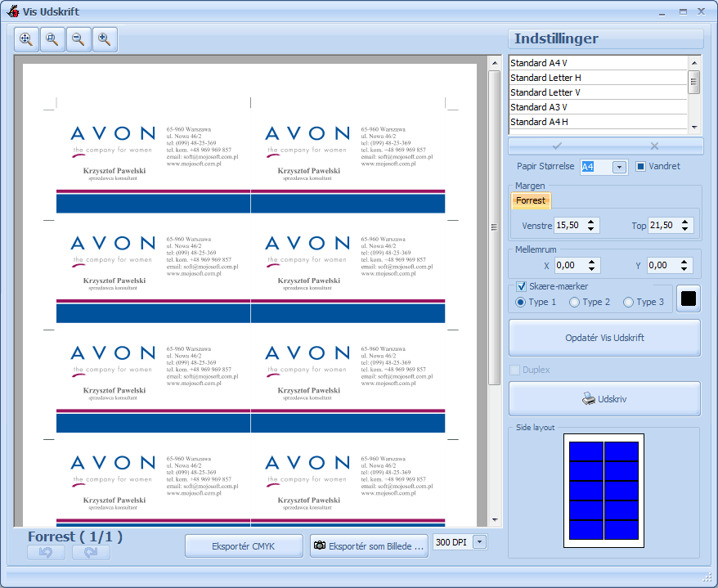
Task: Click the undo-style curved arrow button
Action: (46, 552)
